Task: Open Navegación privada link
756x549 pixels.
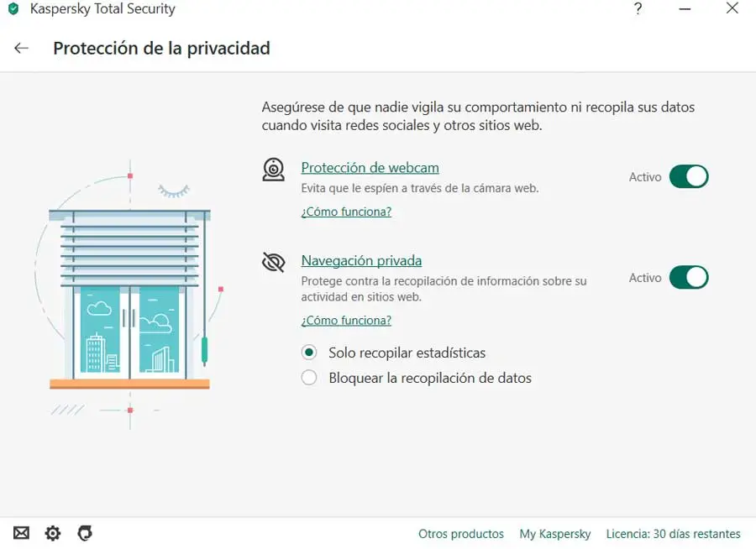Action: (361, 260)
